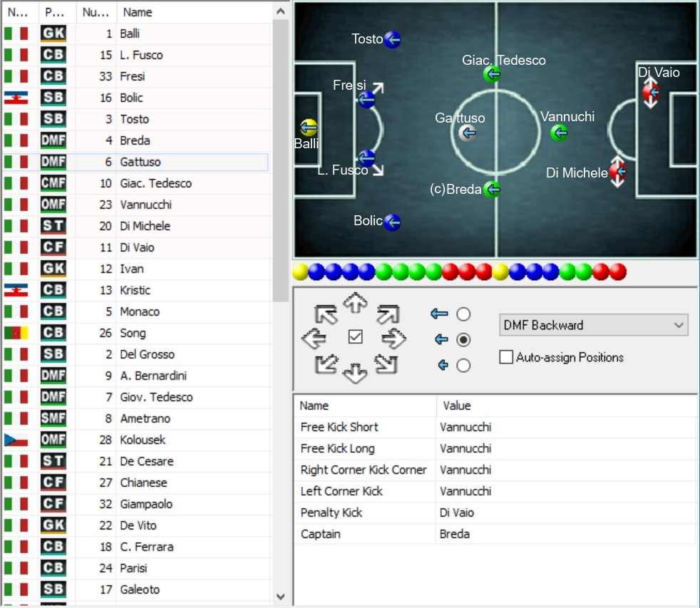Viewport: 700px width, 608px height.
Task: Select the Left Corner Kick row
Action: (x=495, y=492)
